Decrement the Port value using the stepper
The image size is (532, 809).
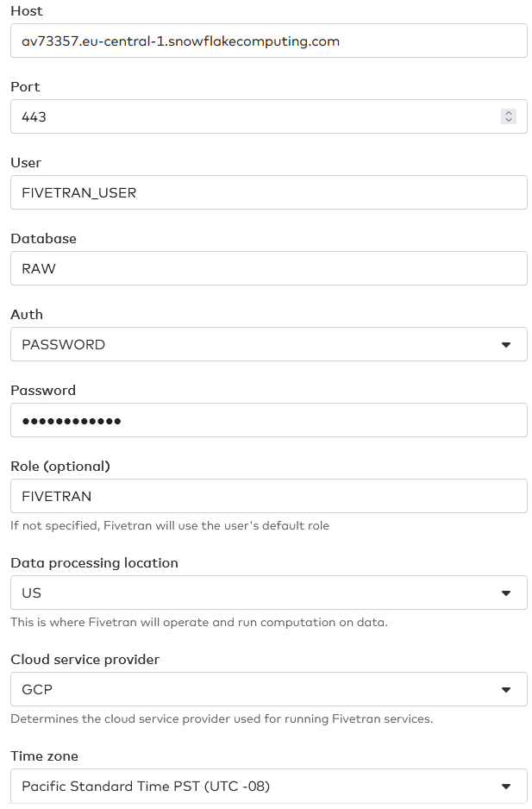[x=508, y=120]
